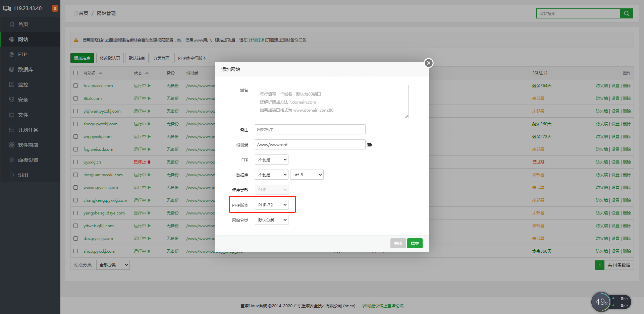Open 面板设置 in the sidebar menu

(x=28, y=160)
